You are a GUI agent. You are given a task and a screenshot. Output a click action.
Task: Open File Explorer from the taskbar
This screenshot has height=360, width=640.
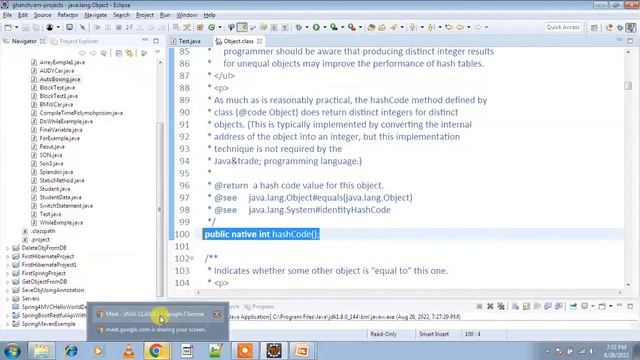click(42, 351)
